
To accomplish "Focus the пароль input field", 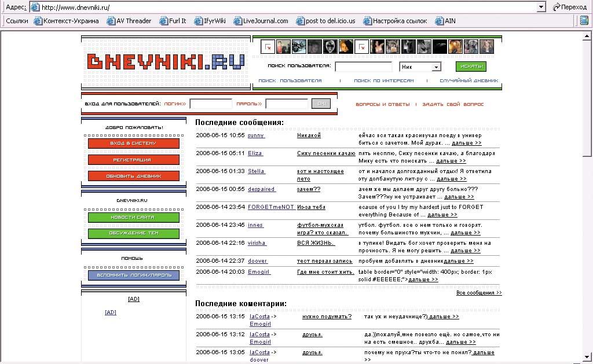I will (287, 104).
